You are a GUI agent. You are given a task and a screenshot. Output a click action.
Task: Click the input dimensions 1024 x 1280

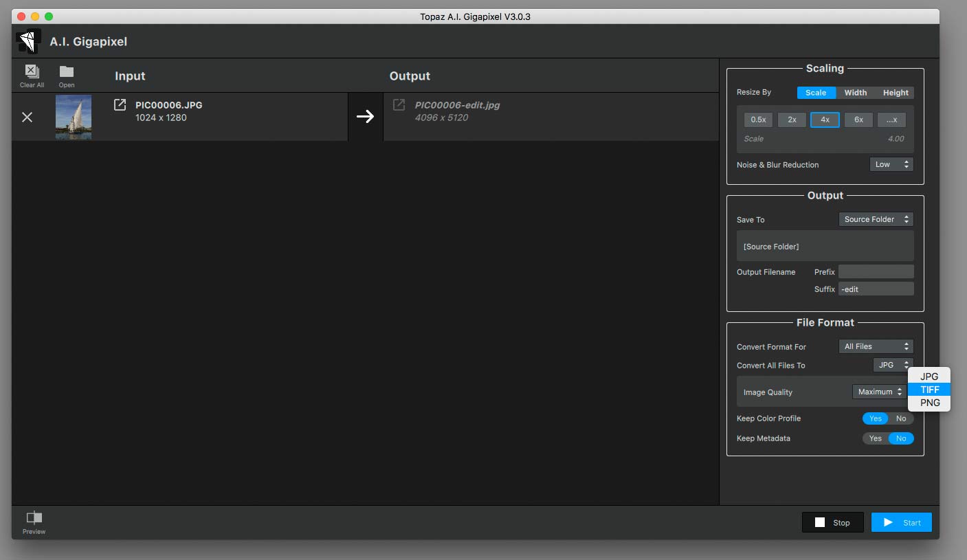pos(161,117)
